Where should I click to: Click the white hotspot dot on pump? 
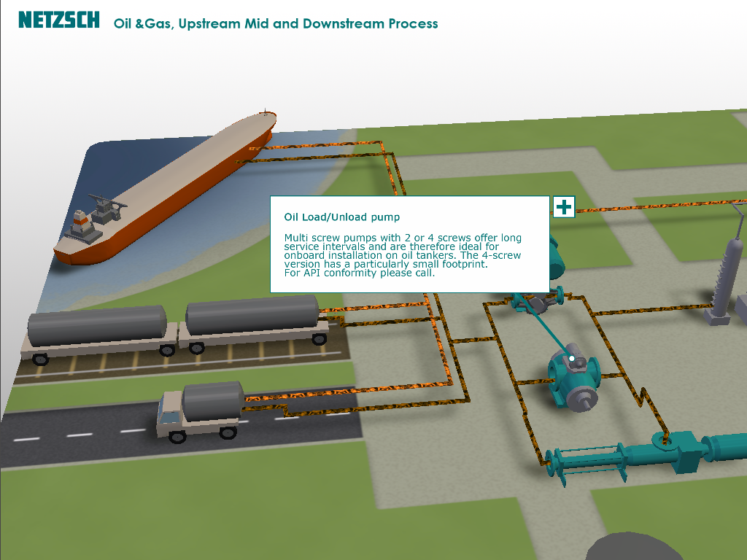point(572,359)
